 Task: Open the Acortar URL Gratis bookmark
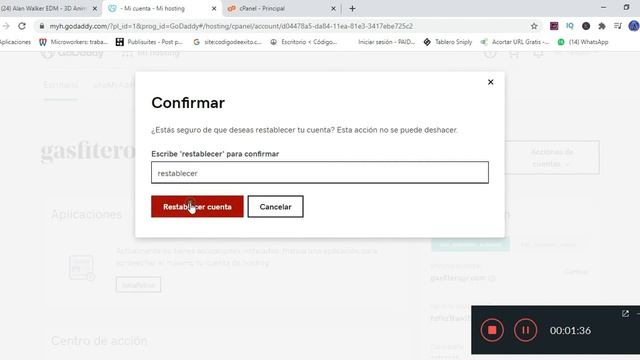click(515, 42)
